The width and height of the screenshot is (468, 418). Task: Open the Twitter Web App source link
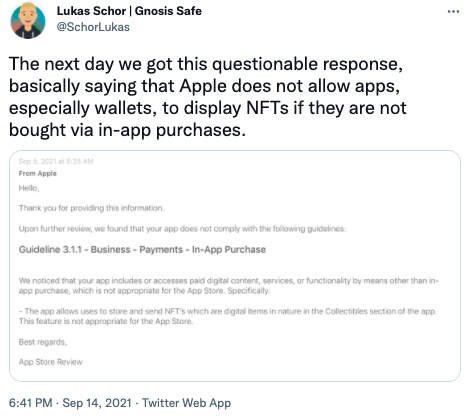[186, 403]
